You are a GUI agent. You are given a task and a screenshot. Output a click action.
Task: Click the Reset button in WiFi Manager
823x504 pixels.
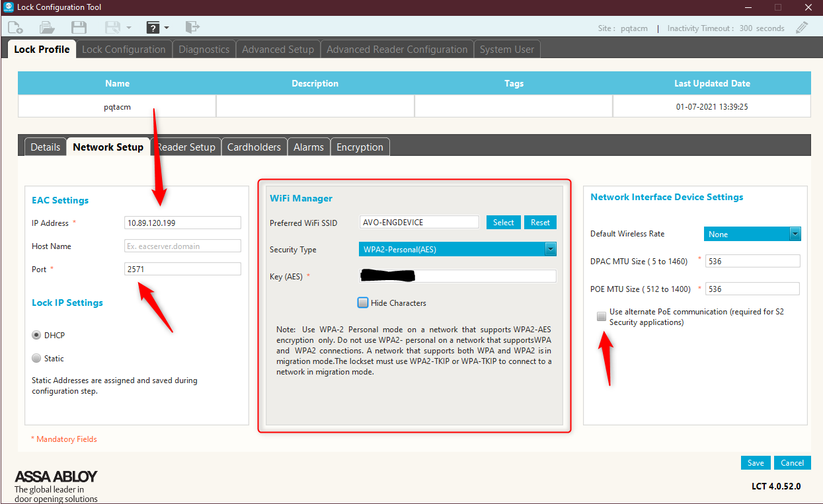(x=540, y=223)
